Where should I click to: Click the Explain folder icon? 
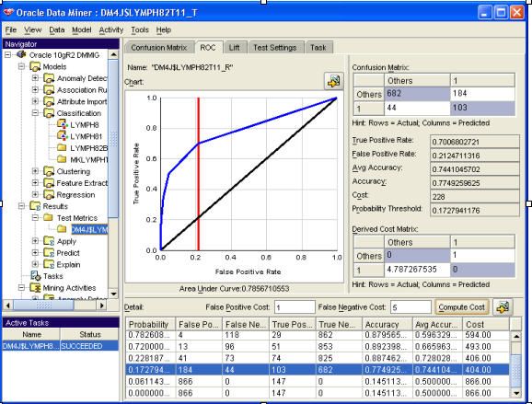point(49,264)
